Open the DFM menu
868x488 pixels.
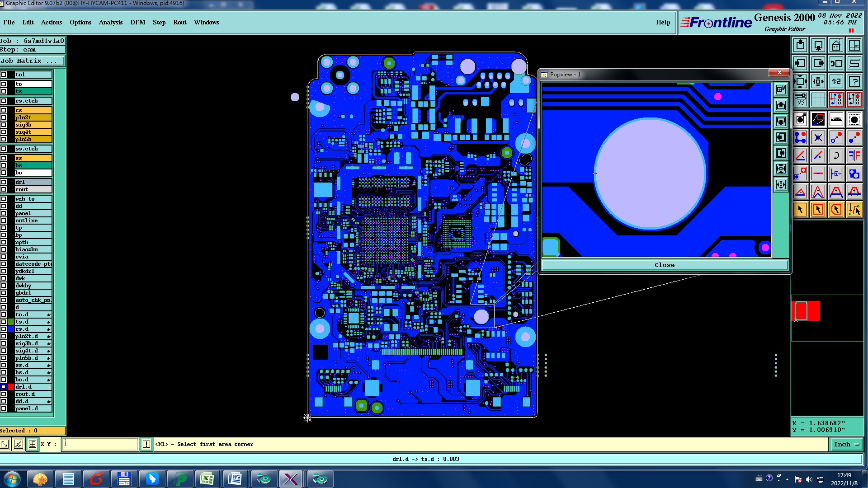[138, 22]
